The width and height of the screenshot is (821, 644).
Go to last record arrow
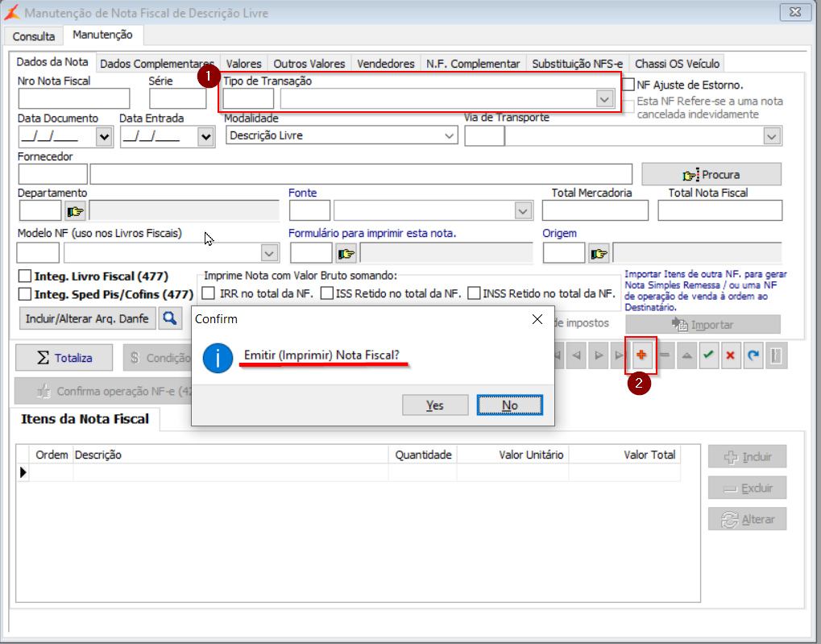pyautogui.click(x=620, y=355)
